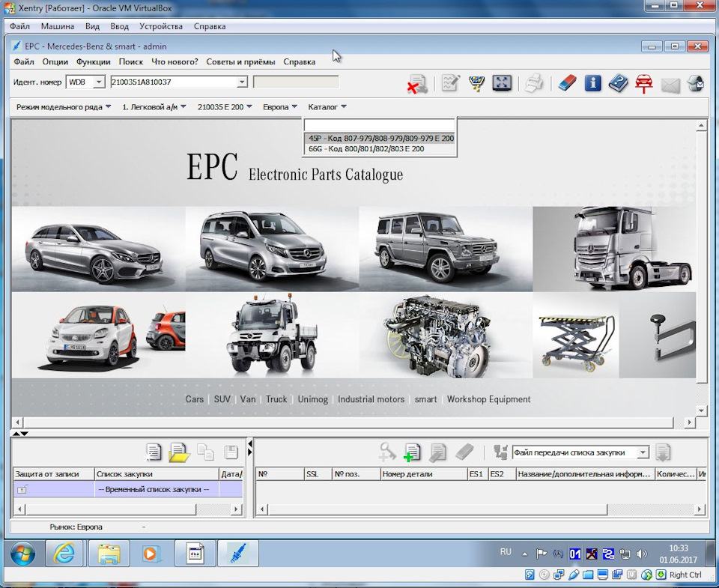The height and width of the screenshot is (588, 719).
Task: Expand the WDB identifier prefix dropdown
Action: click(99, 82)
